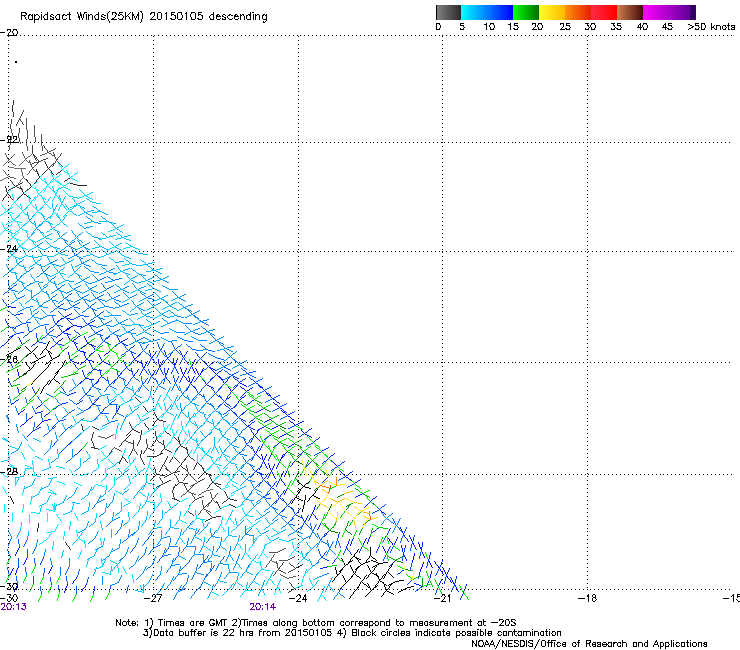Click the purple 20:13 time stamp
The image size is (740, 650).
[14, 607]
